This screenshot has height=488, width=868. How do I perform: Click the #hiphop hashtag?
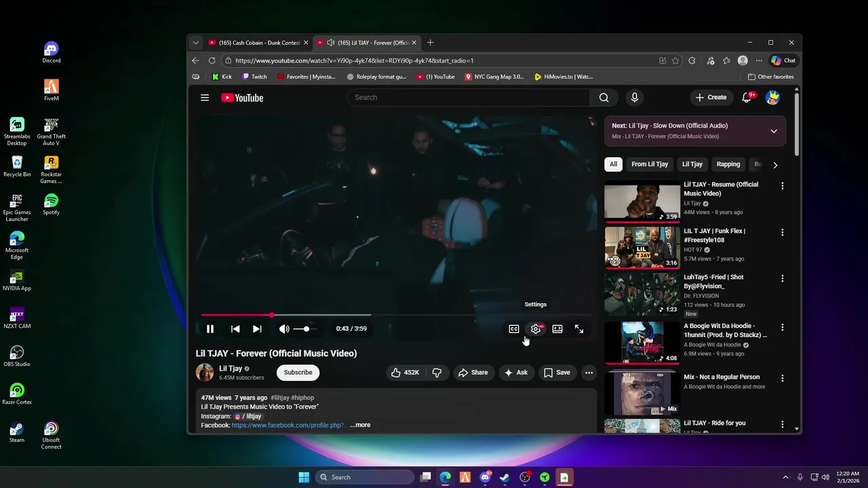pyautogui.click(x=302, y=398)
